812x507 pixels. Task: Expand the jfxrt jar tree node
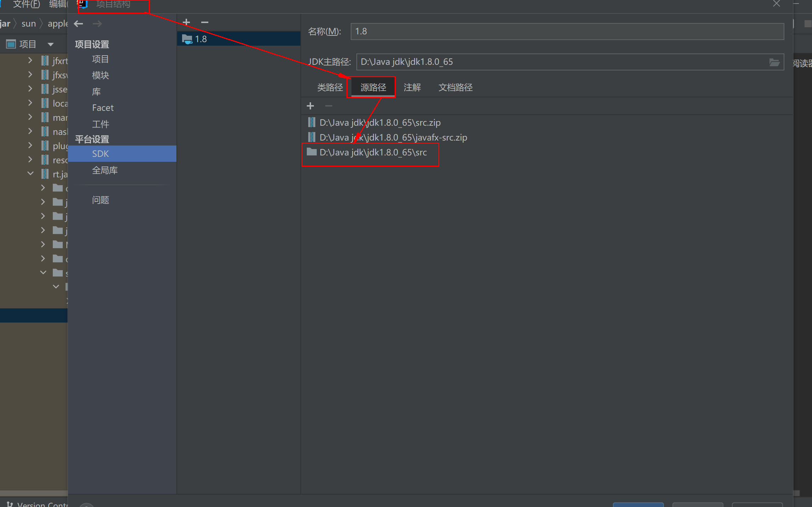coord(30,61)
